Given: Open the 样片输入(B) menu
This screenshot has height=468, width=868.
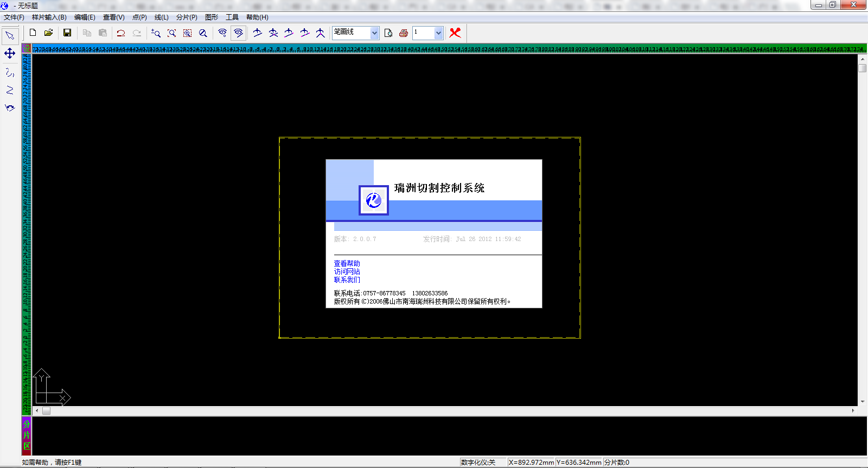Looking at the screenshot, I should coord(49,17).
